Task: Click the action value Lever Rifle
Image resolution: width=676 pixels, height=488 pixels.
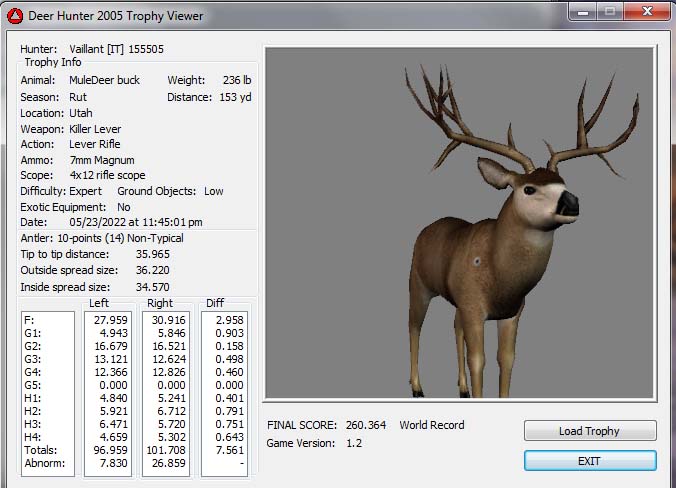Action: point(95,144)
